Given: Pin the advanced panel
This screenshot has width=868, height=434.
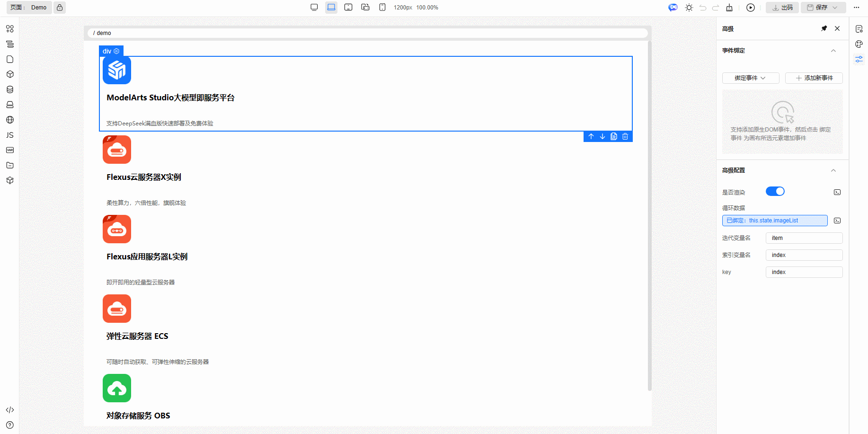Looking at the screenshot, I should [x=824, y=28].
